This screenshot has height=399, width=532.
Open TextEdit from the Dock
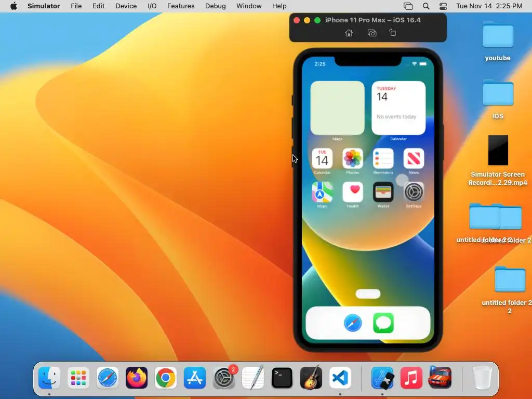pyautogui.click(x=253, y=378)
